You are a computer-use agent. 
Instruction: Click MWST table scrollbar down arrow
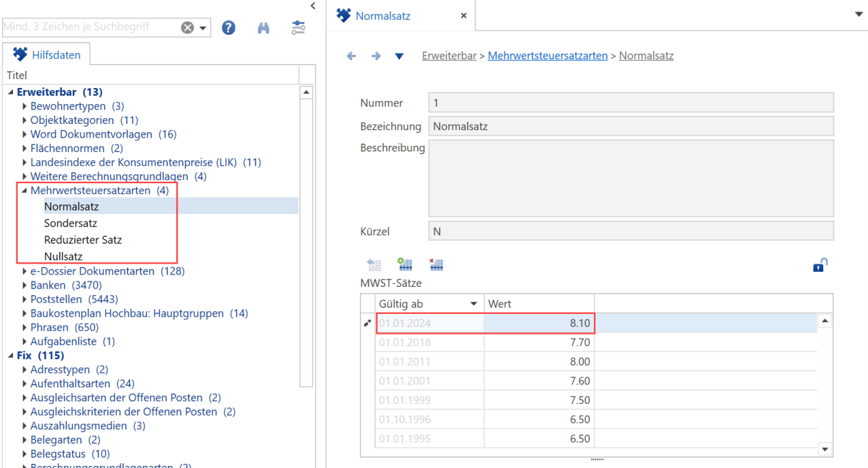825,449
